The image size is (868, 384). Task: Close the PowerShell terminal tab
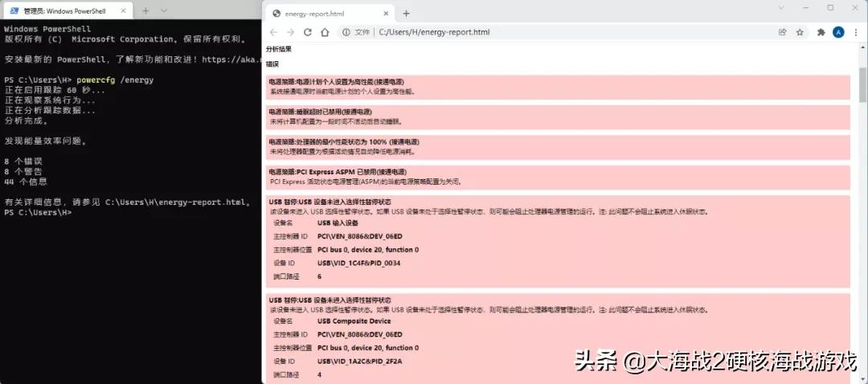click(125, 10)
